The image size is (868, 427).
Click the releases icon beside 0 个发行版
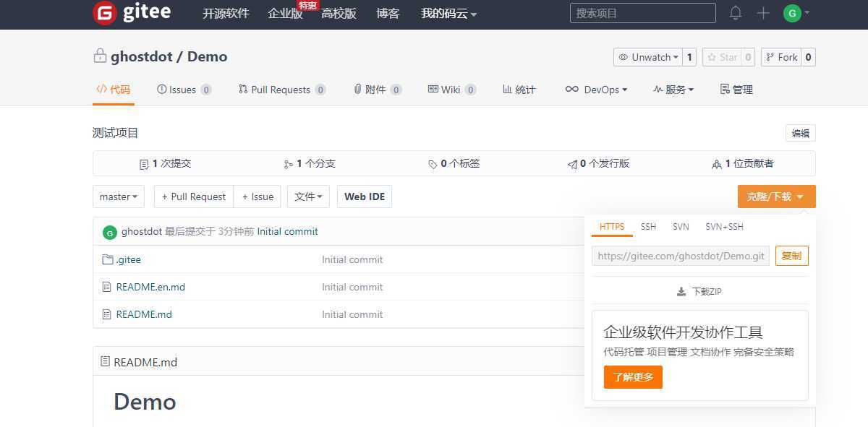click(572, 164)
